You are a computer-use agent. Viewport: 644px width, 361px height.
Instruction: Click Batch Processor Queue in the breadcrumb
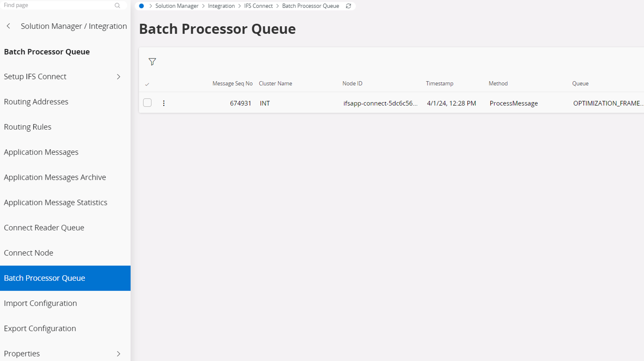pyautogui.click(x=311, y=6)
